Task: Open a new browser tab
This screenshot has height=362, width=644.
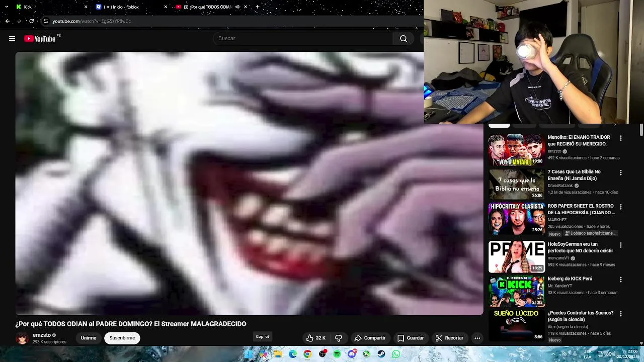Action: [258, 7]
